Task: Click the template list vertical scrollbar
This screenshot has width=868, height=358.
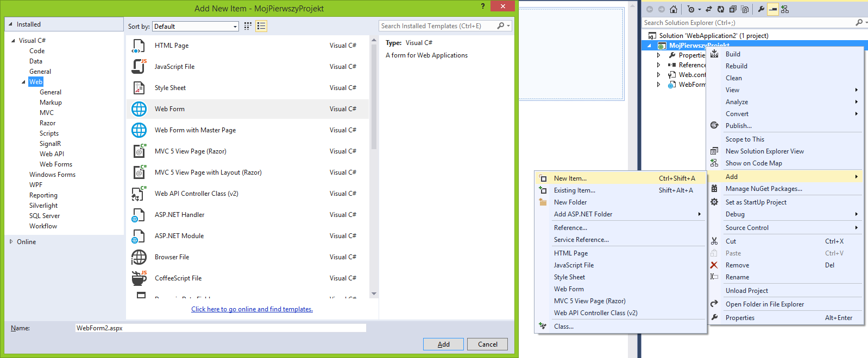Action: coord(374,167)
